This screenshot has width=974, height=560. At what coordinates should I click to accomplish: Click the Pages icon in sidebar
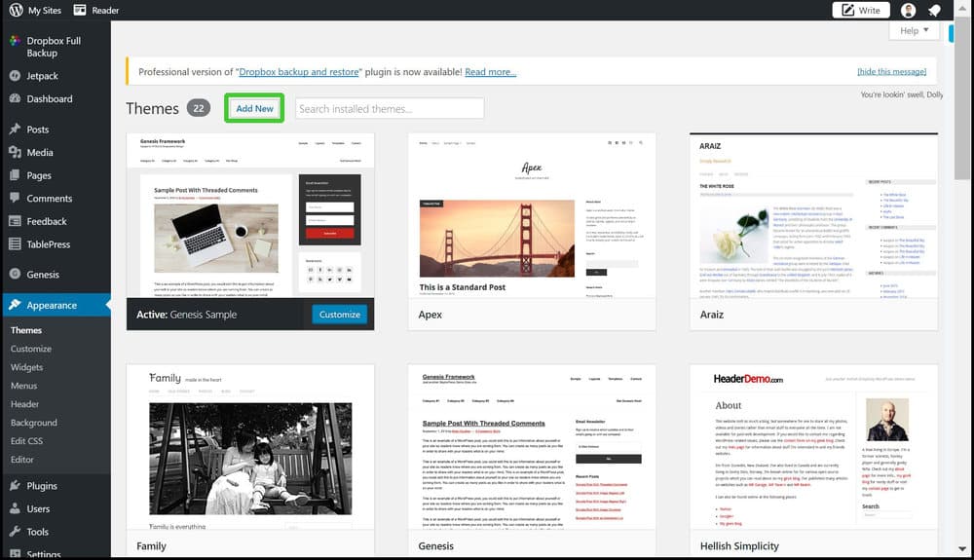point(15,175)
